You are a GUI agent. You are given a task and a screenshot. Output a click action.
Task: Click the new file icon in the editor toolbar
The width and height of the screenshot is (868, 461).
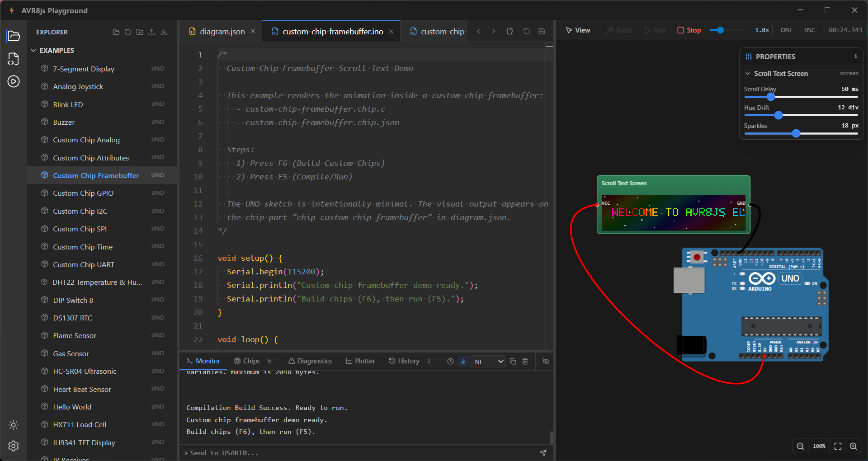click(510, 32)
